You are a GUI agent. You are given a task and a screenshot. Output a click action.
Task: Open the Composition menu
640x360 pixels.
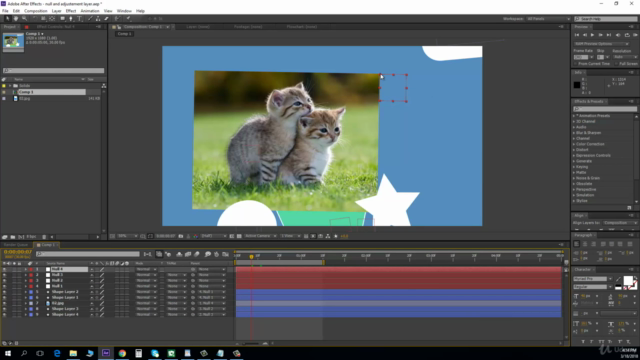coord(36,11)
